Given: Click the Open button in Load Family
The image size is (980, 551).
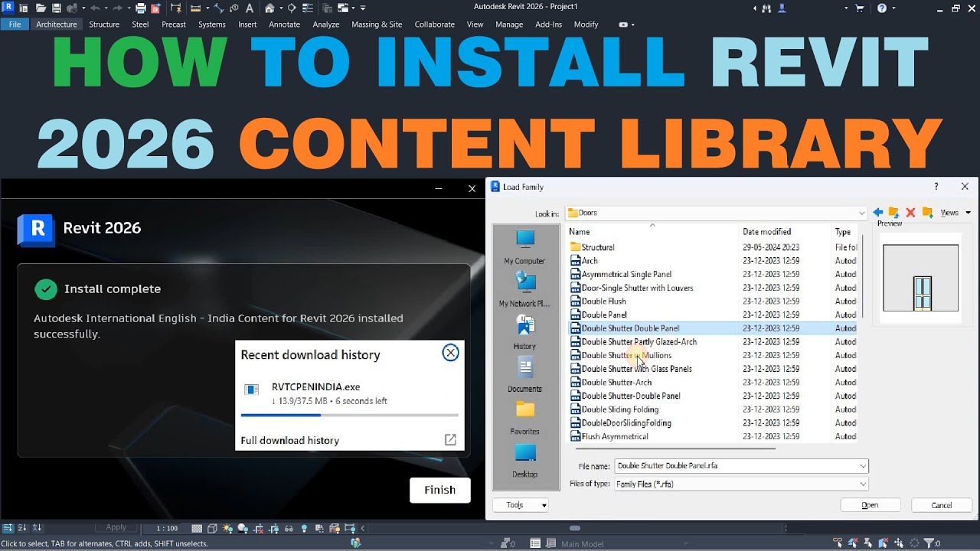Looking at the screenshot, I should point(871,505).
